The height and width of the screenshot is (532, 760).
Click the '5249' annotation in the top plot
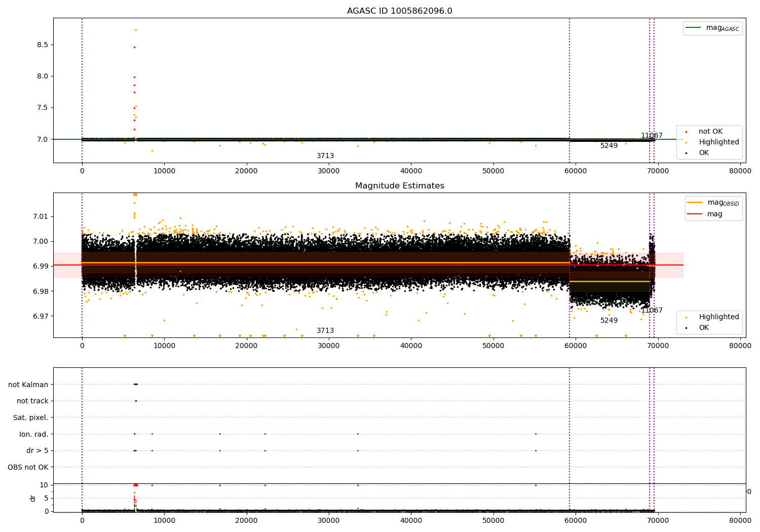point(609,146)
